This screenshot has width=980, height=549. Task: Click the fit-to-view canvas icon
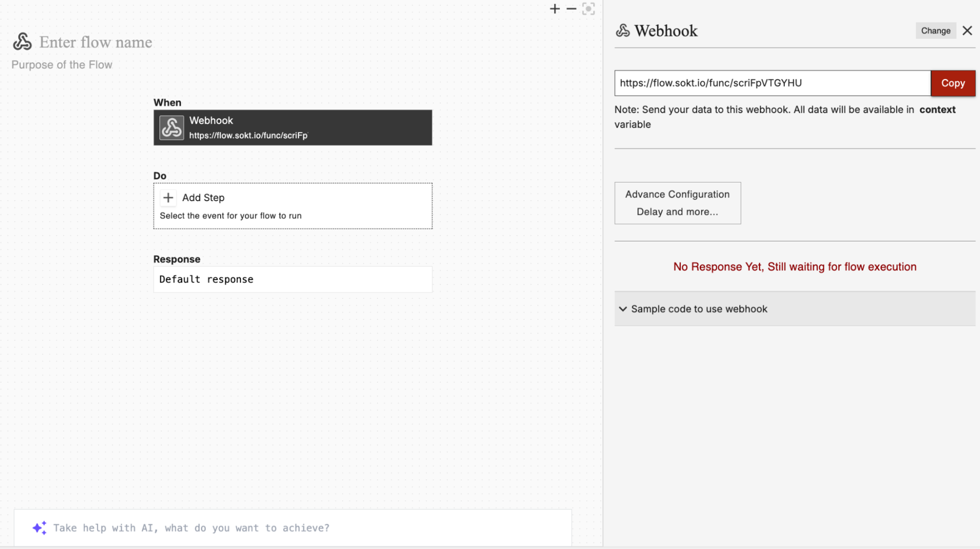pyautogui.click(x=588, y=9)
